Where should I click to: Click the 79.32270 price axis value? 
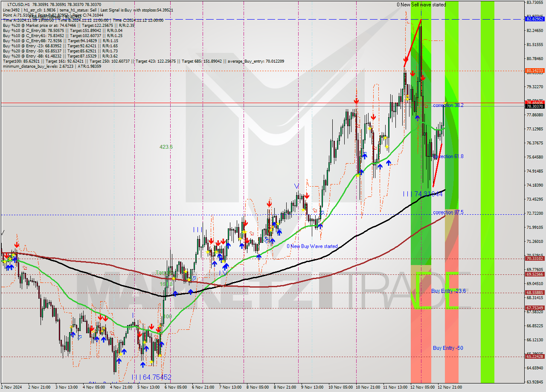click(x=535, y=86)
